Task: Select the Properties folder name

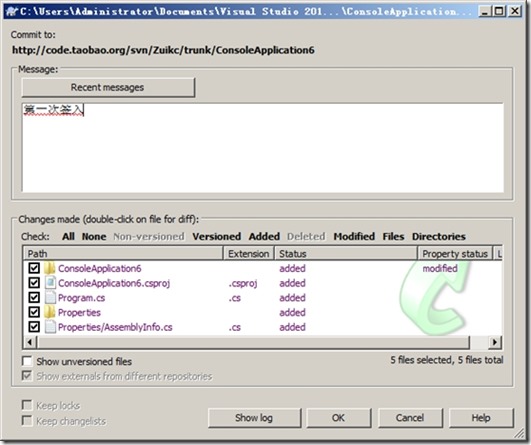Action: [79, 312]
